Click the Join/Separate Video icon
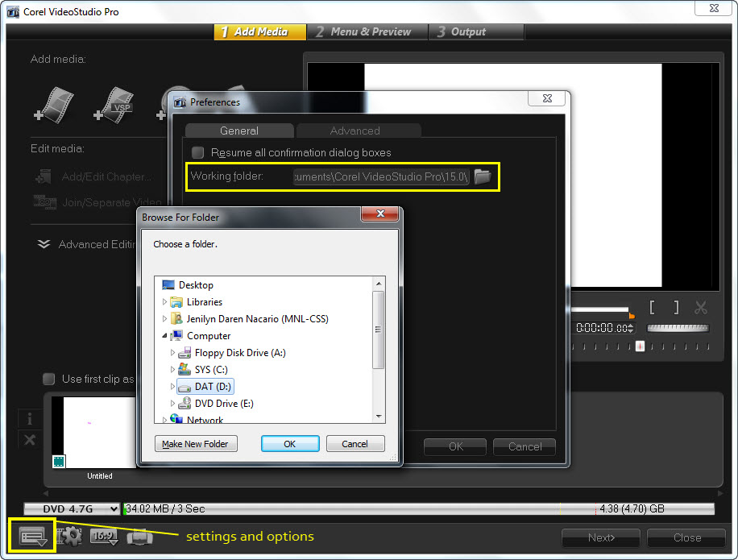This screenshot has width=738, height=560. click(44, 202)
